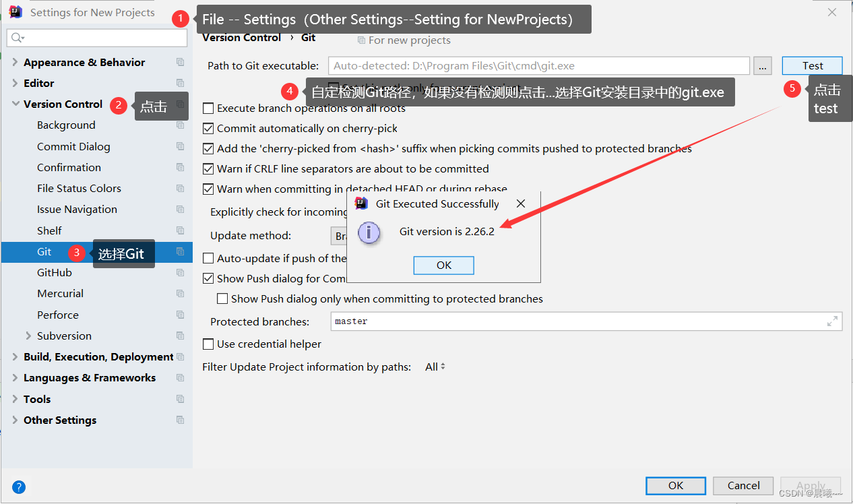Click the project-scope icon beside Shelf
Screen dimensions: 853x504
click(180, 230)
